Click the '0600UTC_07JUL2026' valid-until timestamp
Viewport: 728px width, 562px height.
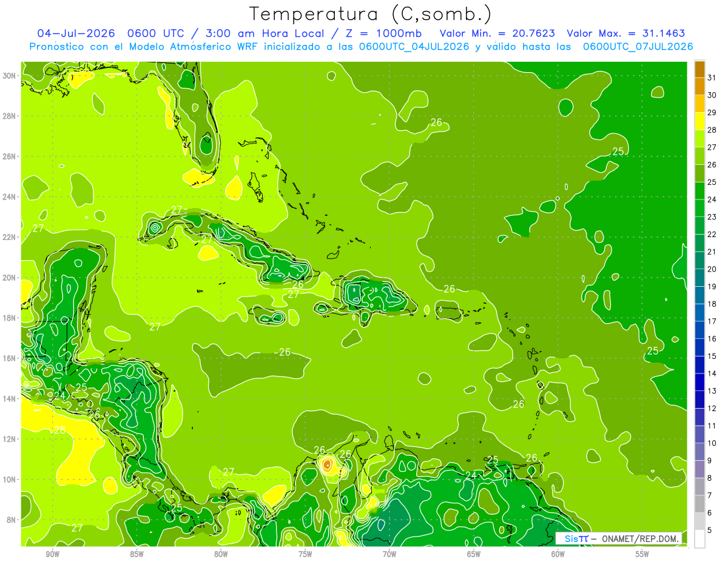pos(638,47)
